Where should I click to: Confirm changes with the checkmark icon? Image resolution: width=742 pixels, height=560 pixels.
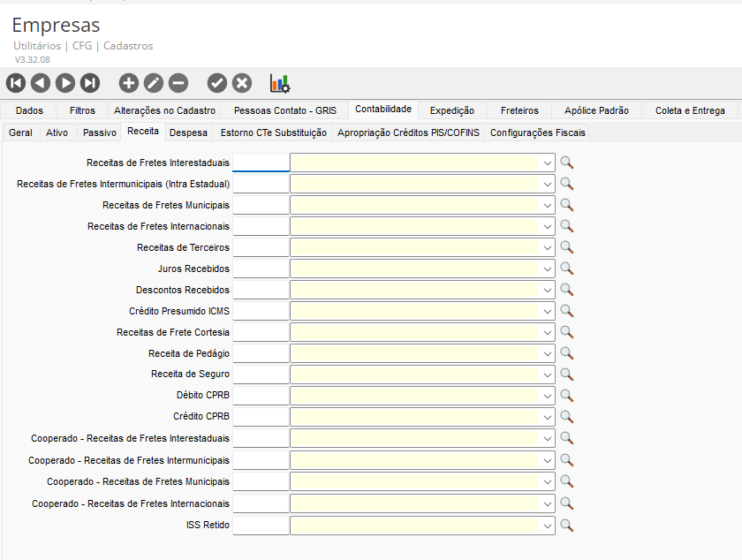(x=217, y=83)
